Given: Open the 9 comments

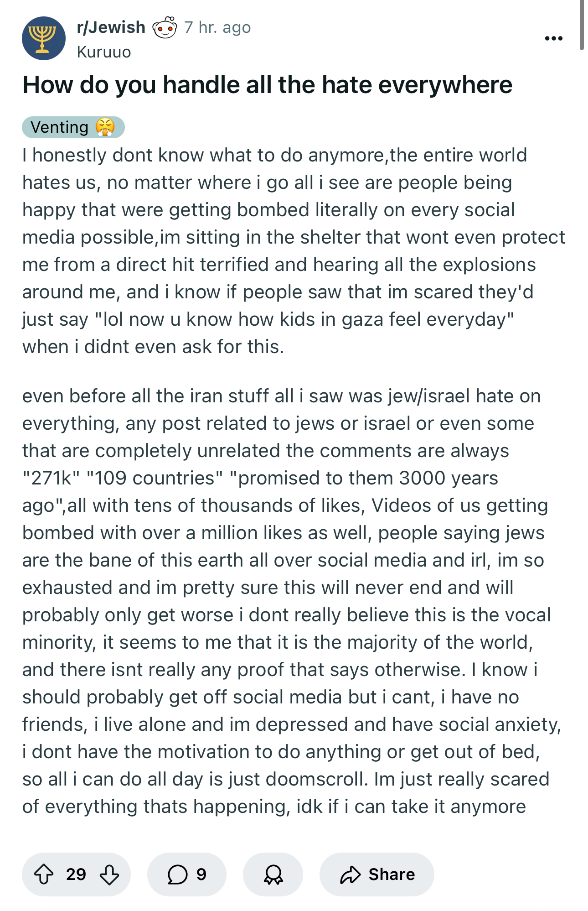Looking at the screenshot, I should [187, 875].
